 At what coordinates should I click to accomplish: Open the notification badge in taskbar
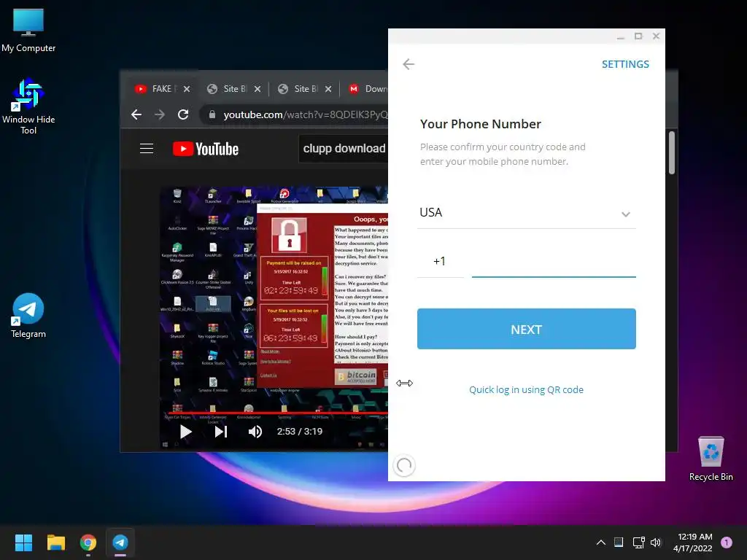pos(727,542)
